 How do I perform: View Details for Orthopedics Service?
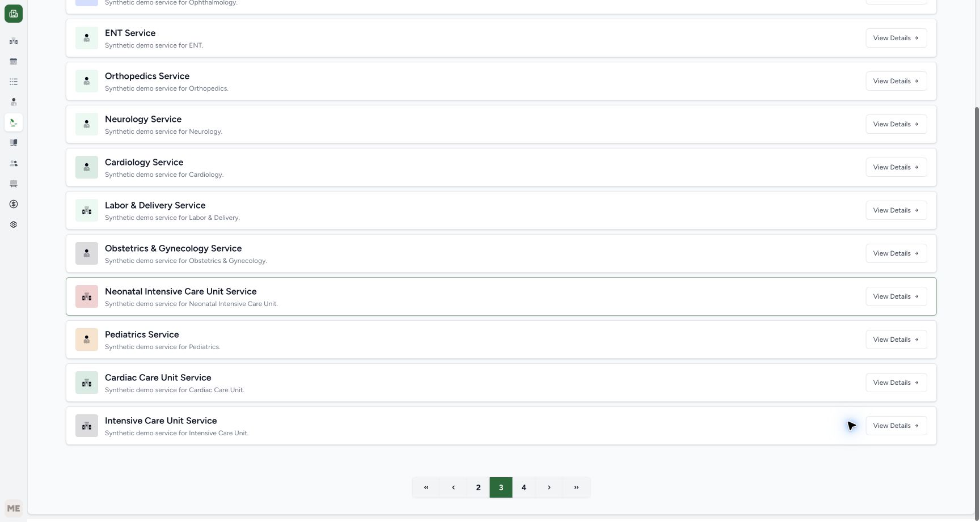click(x=896, y=81)
